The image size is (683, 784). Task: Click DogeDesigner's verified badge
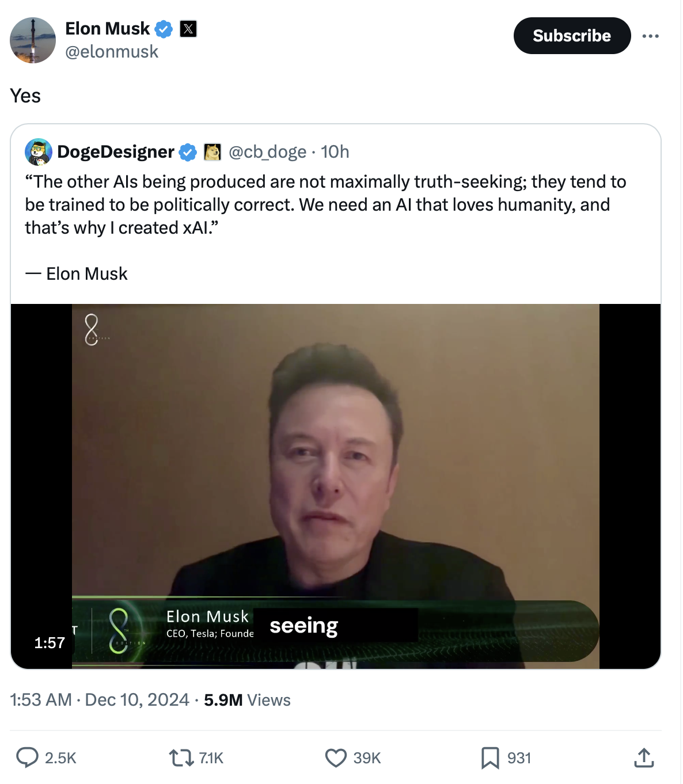(188, 152)
